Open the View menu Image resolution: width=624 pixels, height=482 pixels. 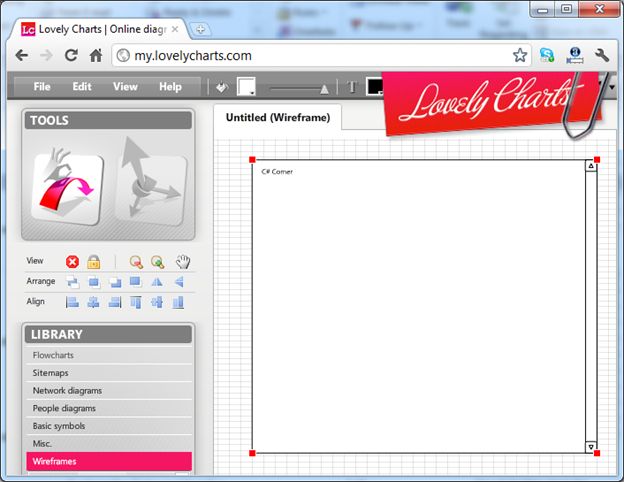point(125,86)
